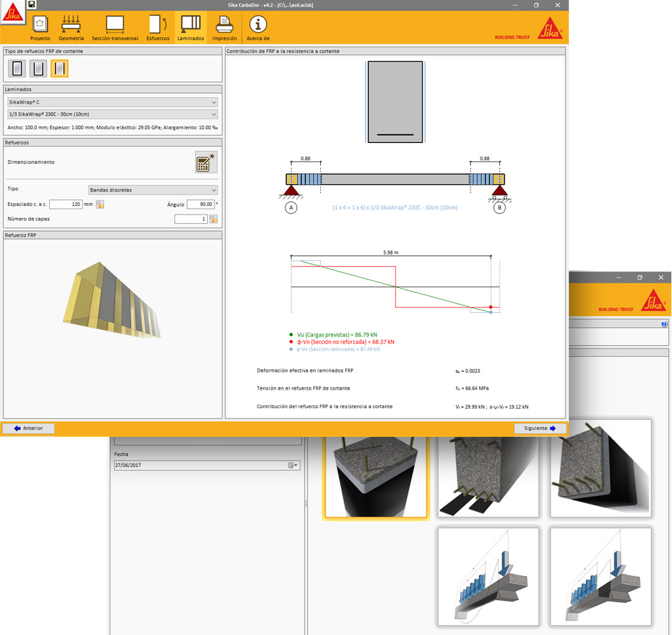Click the Φ·Vn (Sección reforzada) legend entry

(x=335, y=349)
